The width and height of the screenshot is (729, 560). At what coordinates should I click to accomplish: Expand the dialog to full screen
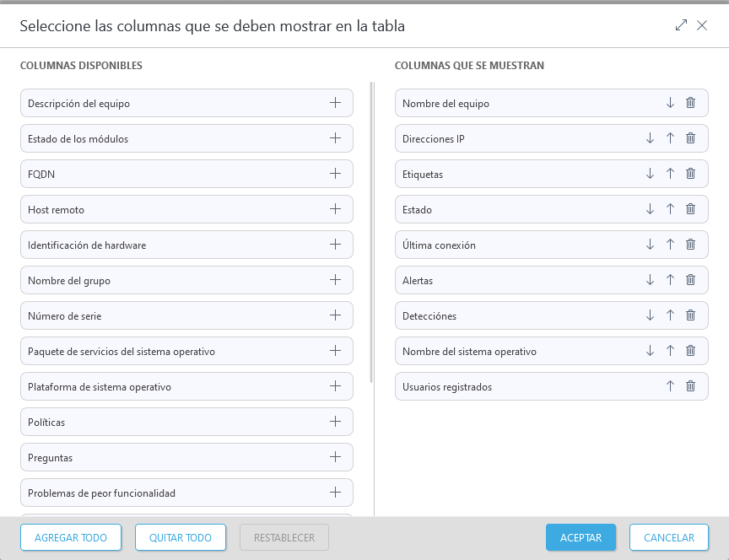coord(681,25)
